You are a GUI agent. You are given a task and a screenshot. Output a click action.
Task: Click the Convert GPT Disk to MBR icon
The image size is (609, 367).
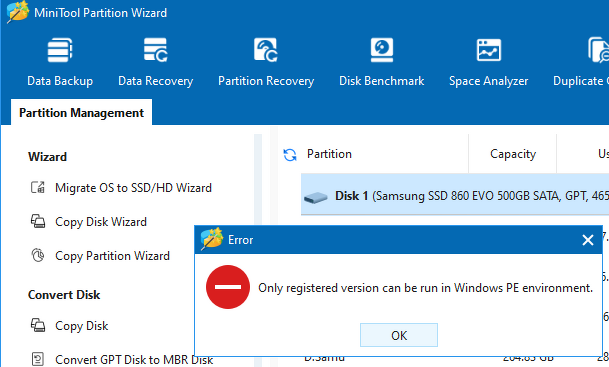click(38, 358)
